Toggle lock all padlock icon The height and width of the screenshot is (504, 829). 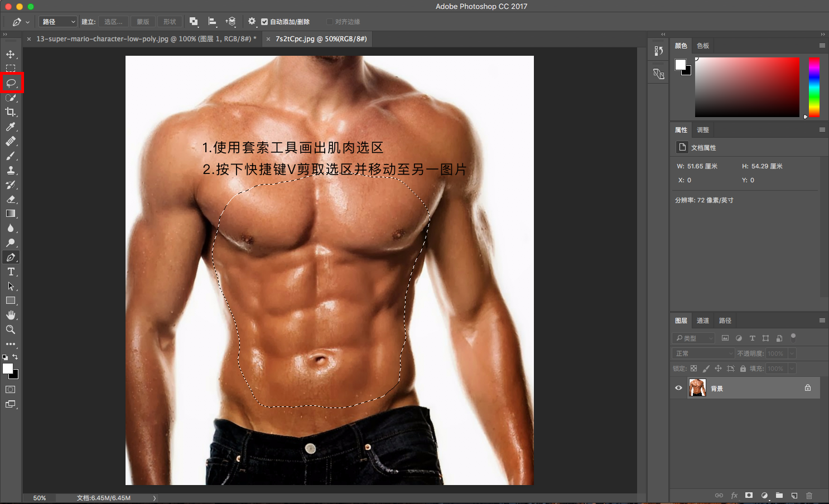[x=743, y=369]
